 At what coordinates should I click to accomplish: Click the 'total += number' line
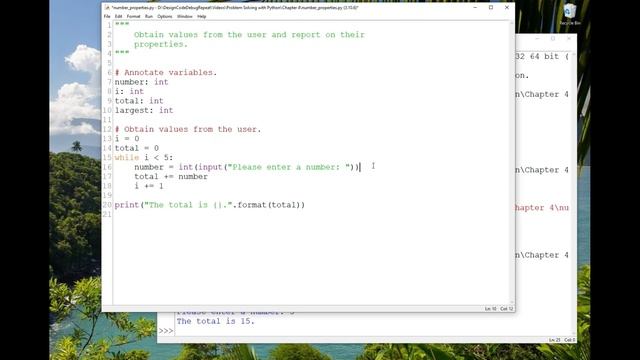click(171, 177)
